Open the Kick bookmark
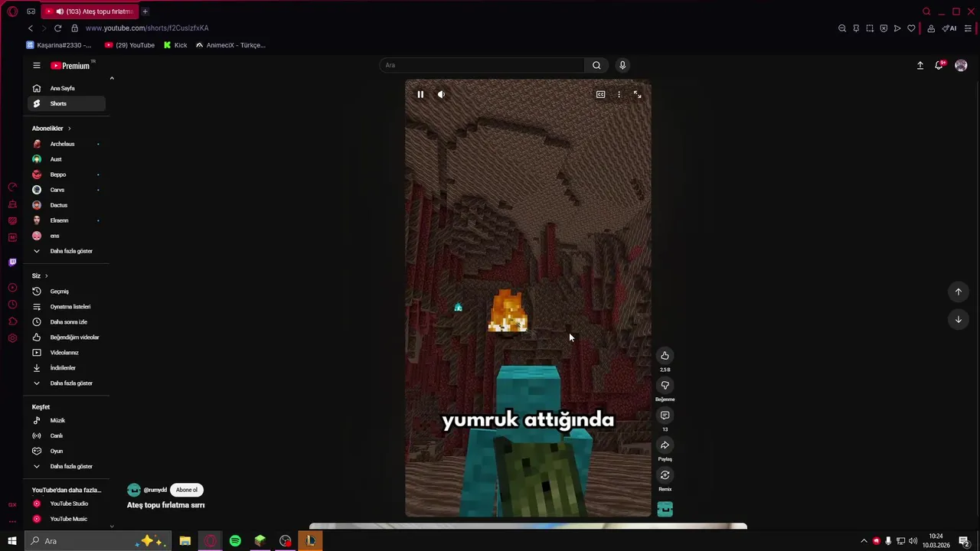Viewport: 980px width, 551px height. pyautogui.click(x=175, y=45)
